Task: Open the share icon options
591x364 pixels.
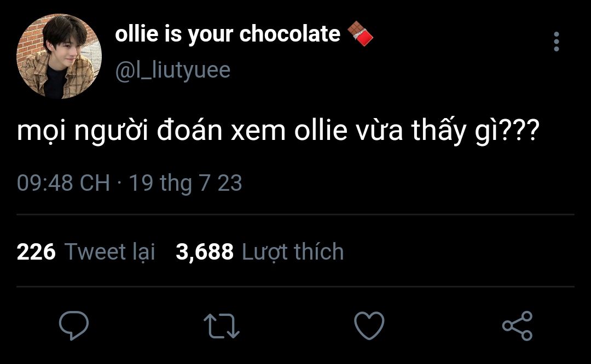Action: tap(517, 326)
